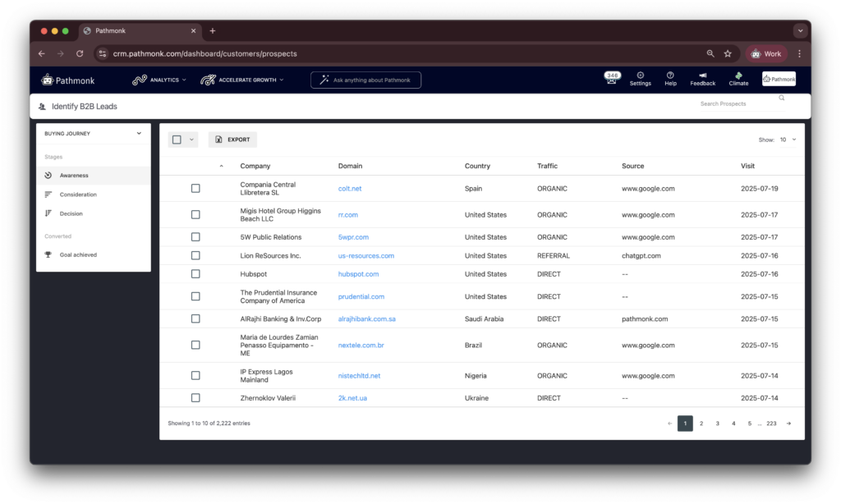Jump to page 223 of results
Screen dimensions: 841x504
click(x=771, y=423)
